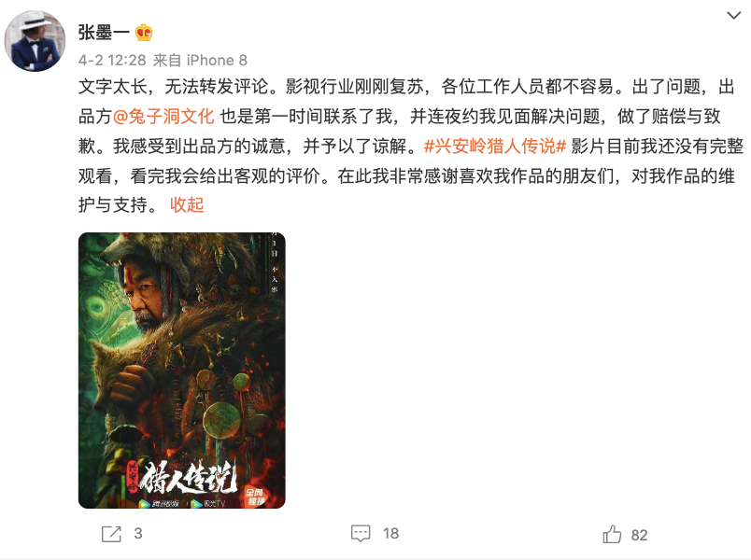Click the repost share icon
This screenshot has width=751, height=560.
click(111, 534)
